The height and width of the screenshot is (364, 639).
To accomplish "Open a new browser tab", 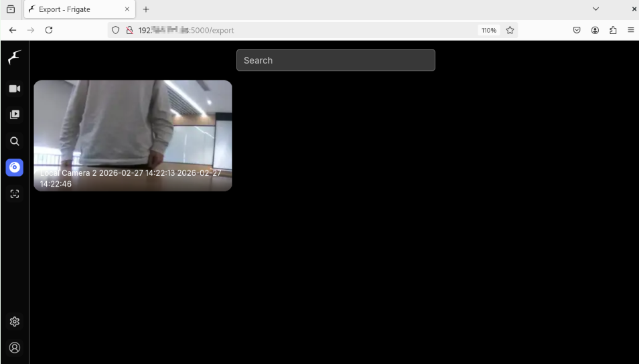I will [146, 9].
